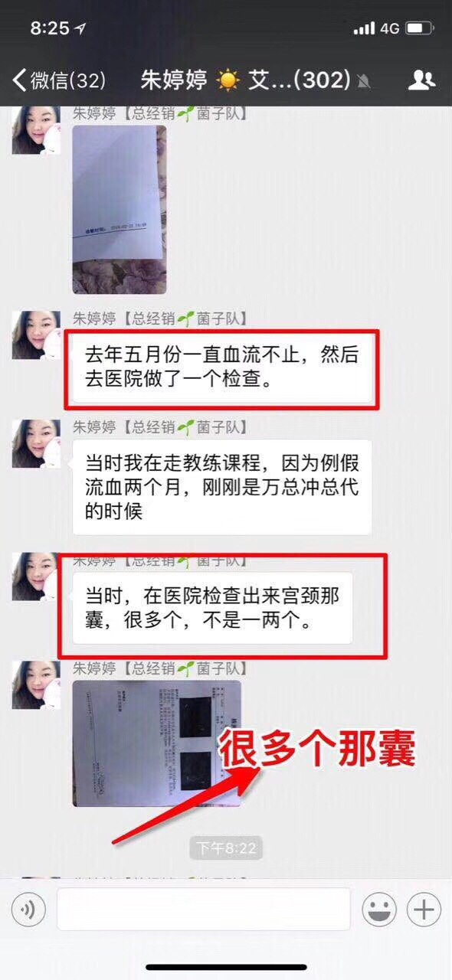Tap 微信(32) back label
Viewport: 452px width, 980px height.
pos(68,80)
